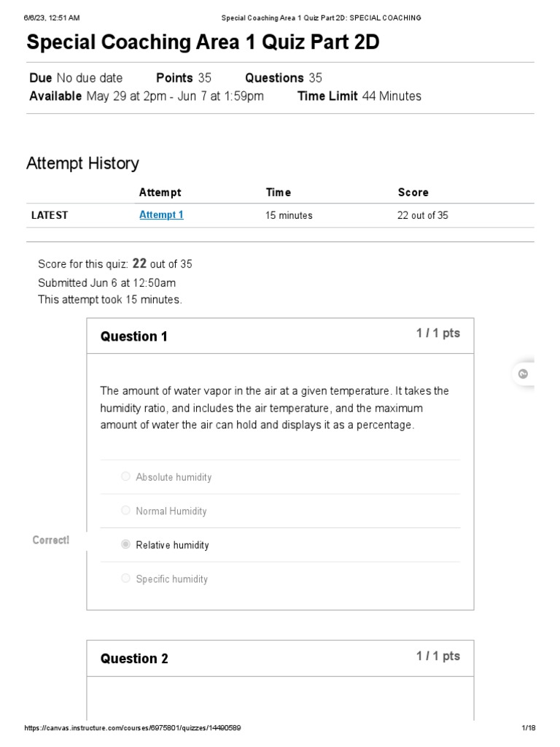Select the Relative humidity radio option
This screenshot has width=560, height=747.
pos(126,544)
